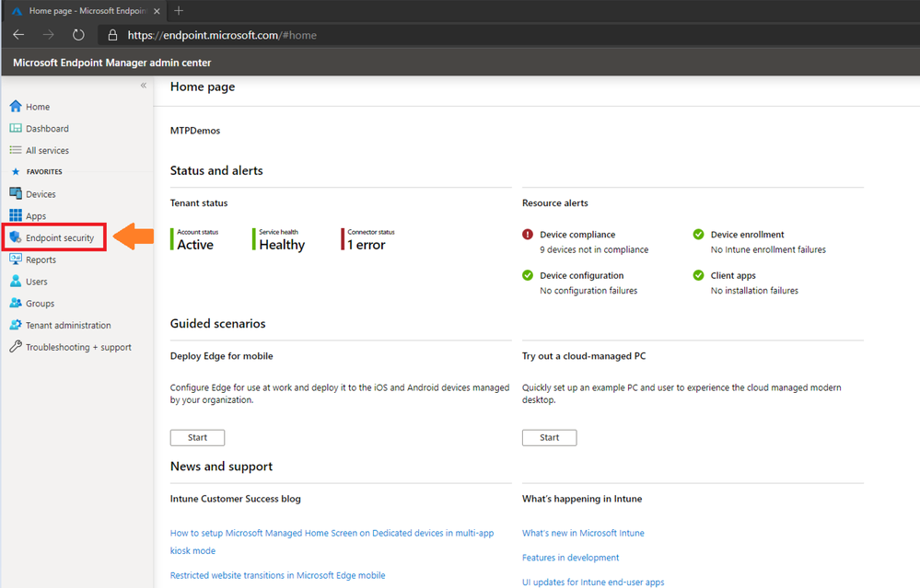Reload the page with refresh icon
This screenshot has width=920, height=588.
pyautogui.click(x=78, y=35)
